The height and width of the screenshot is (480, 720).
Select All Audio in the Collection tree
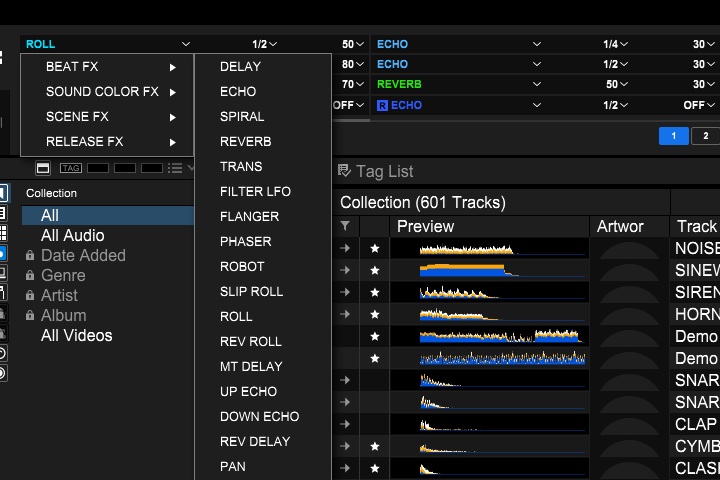click(72, 235)
